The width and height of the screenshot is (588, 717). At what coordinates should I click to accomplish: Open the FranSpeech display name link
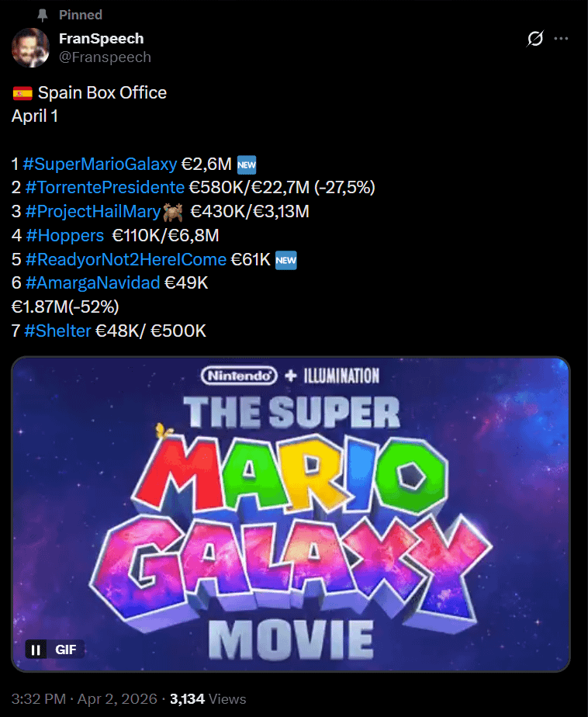coord(102,39)
